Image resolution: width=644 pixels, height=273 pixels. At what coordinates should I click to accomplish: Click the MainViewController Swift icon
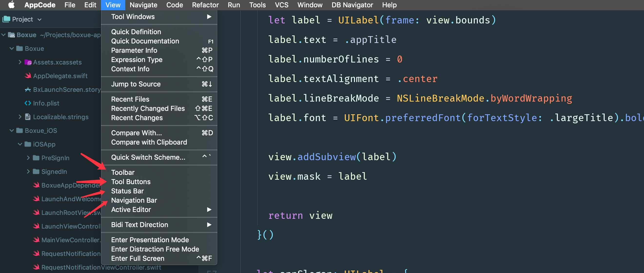point(36,240)
